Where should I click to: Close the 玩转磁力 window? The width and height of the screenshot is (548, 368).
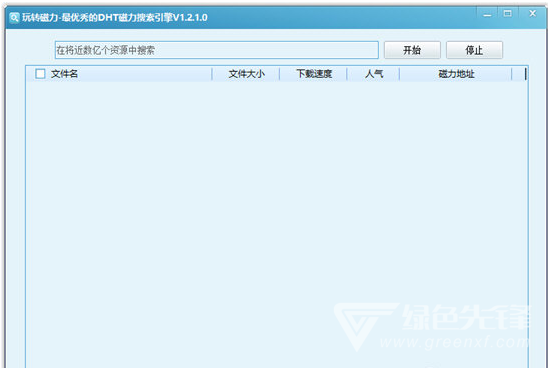coord(532,14)
